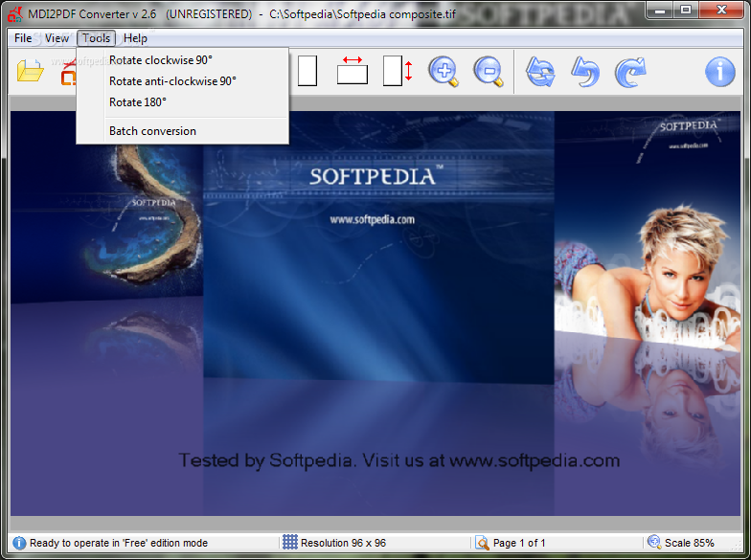Click the status bar info icon

pos(19,543)
